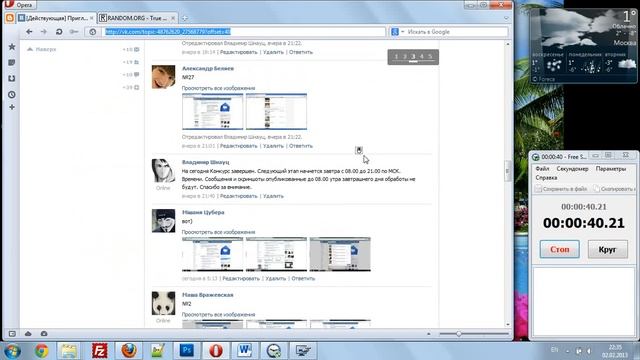Click the Opera Link cloud icon
This screenshot has width=640, height=360.
pyautogui.click(x=28, y=333)
